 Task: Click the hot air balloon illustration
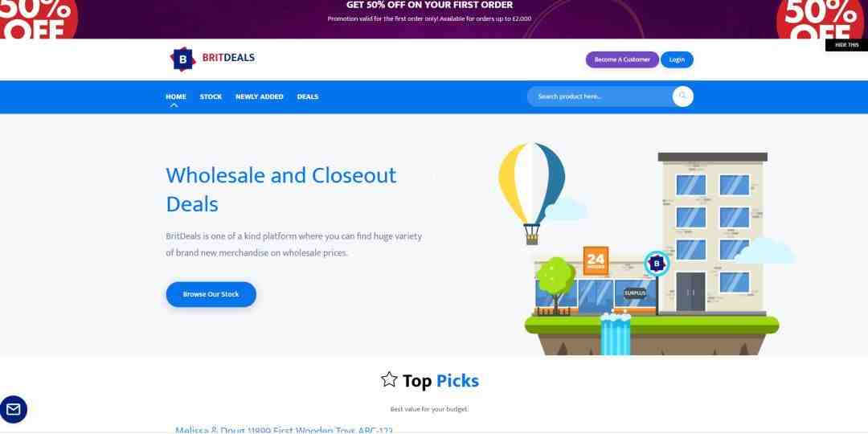(x=531, y=193)
